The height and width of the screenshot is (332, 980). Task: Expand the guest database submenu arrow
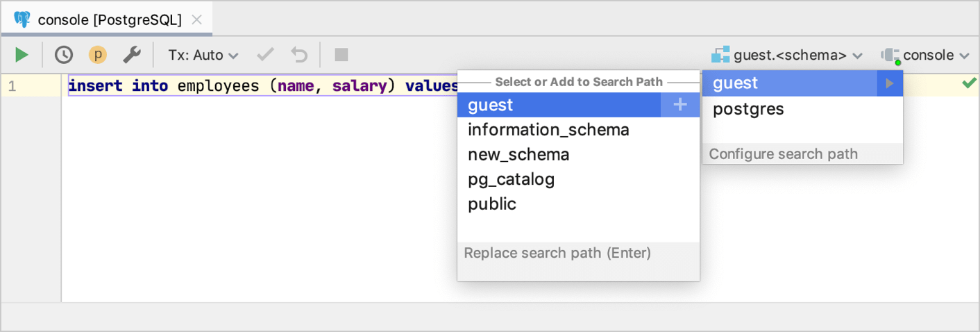890,83
